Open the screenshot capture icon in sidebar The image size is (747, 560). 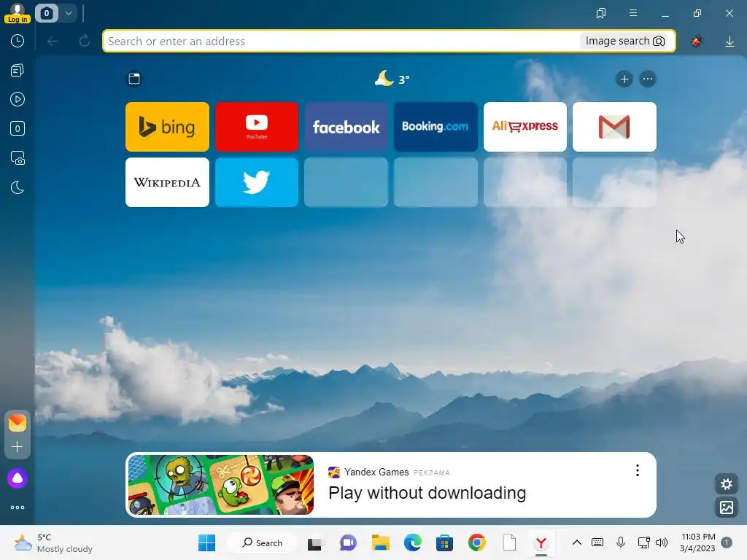tap(18, 158)
